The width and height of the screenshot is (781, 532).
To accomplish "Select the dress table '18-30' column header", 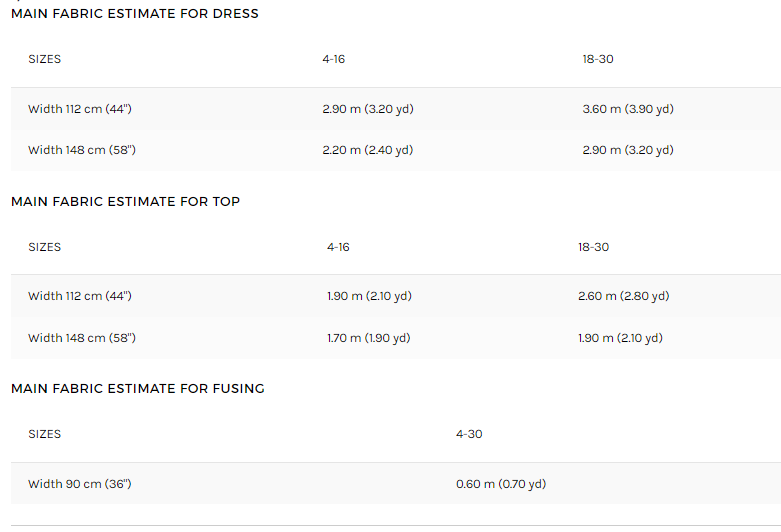I will [598, 59].
